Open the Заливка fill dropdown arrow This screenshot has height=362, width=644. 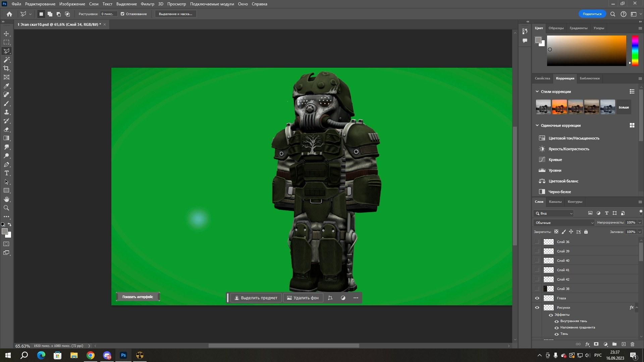click(640, 232)
